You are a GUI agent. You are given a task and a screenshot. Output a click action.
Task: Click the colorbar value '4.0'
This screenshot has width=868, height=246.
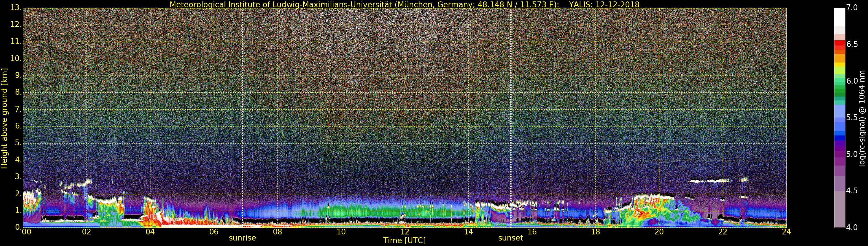[852, 227]
